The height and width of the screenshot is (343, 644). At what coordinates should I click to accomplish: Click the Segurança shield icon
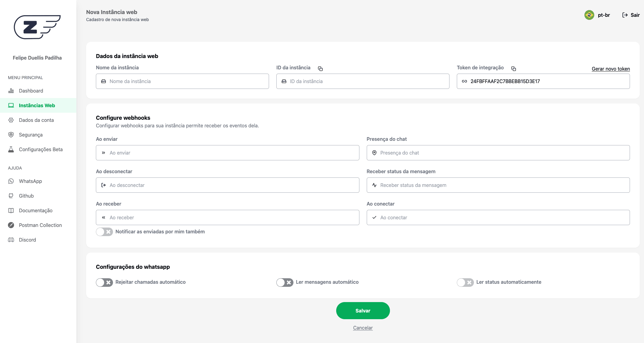(11, 135)
